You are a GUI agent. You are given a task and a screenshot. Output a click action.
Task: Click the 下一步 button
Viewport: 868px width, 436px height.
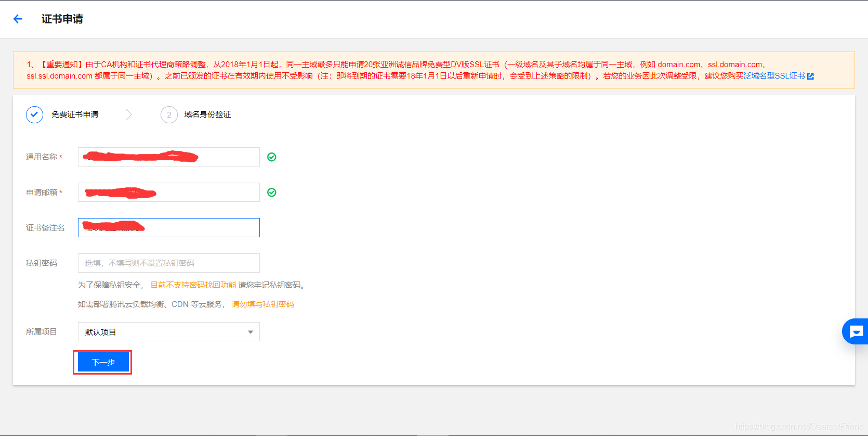pos(103,362)
